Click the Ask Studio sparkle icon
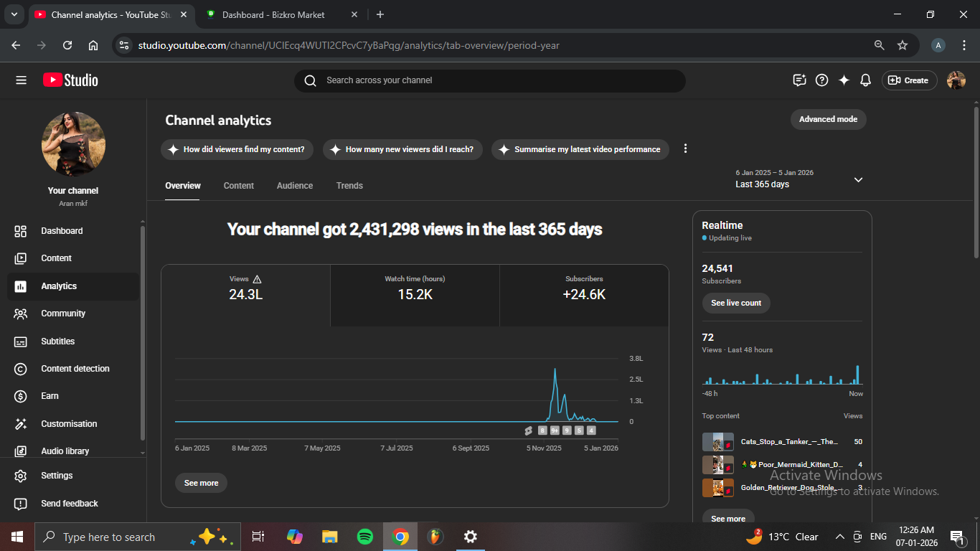Viewport: 980px width, 551px height. (844, 80)
